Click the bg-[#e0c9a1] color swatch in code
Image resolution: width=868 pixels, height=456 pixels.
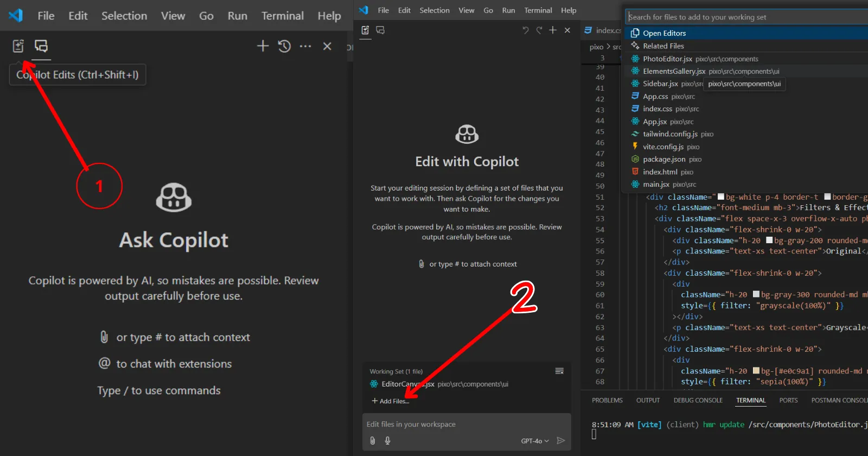756,371
